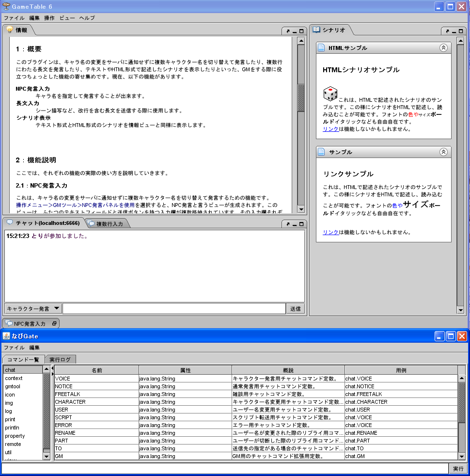Screen dimensions: 470x476
Task: Click the シナリオ panel scrollbar down arrow
Action: point(460,310)
